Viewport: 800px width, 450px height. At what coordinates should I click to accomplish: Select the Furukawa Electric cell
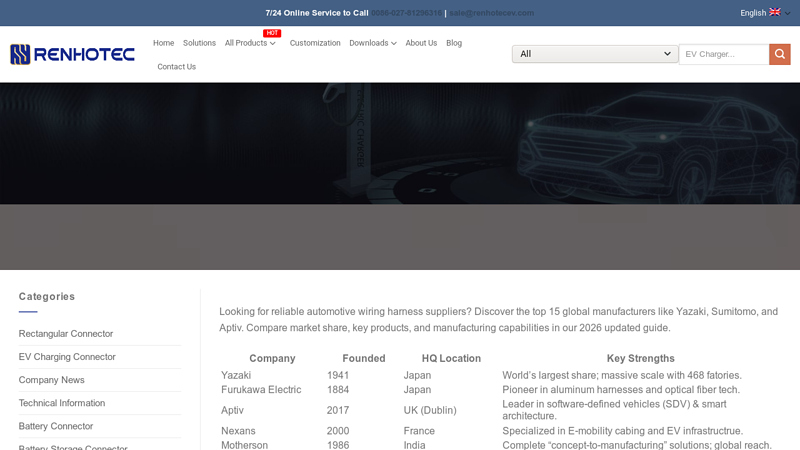click(x=261, y=390)
